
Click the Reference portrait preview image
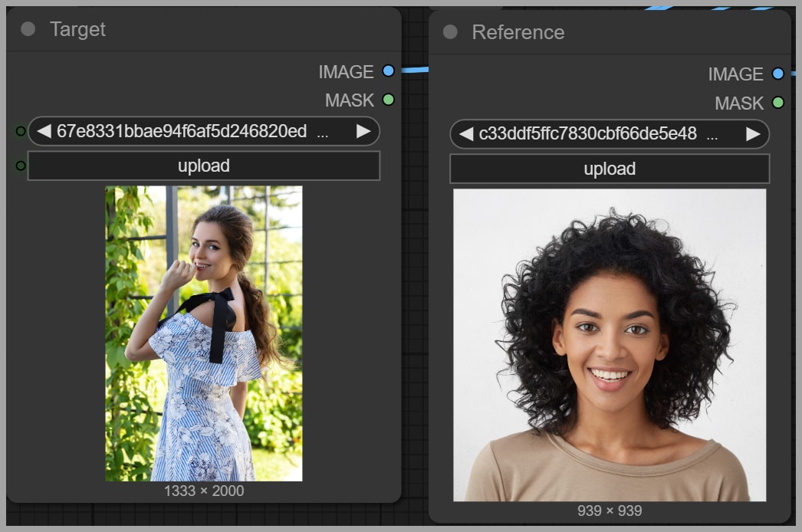[610, 345]
